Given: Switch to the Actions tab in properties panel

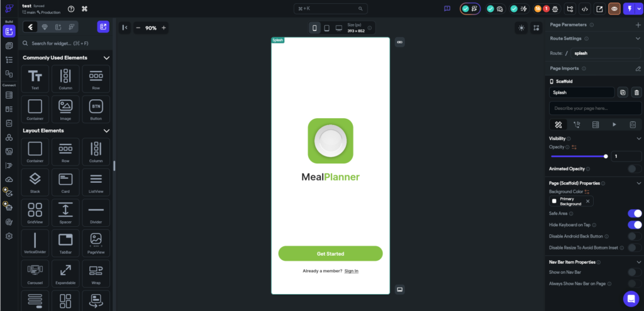Looking at the screenshot, I should (576, 124).
